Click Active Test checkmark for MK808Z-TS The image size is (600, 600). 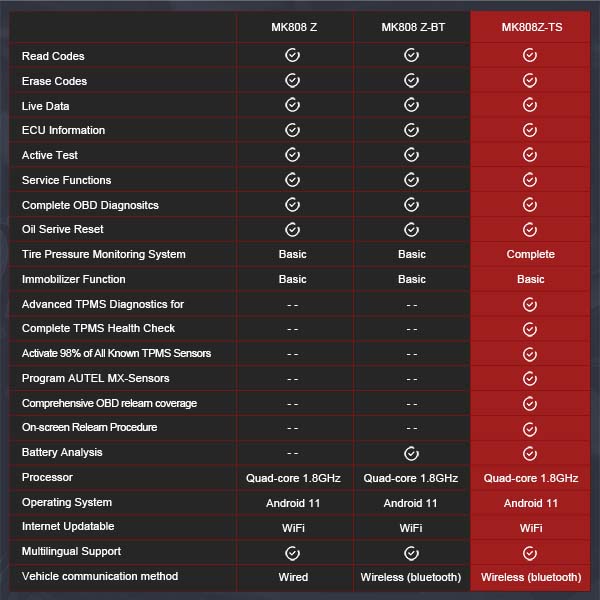pyautogui.click(x=530, y=155)
